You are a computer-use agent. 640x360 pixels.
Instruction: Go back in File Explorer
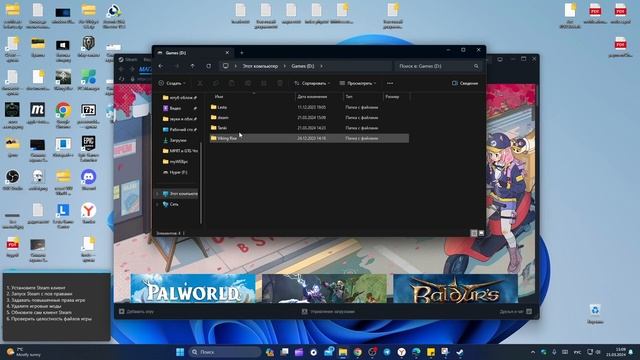(161, 66)
